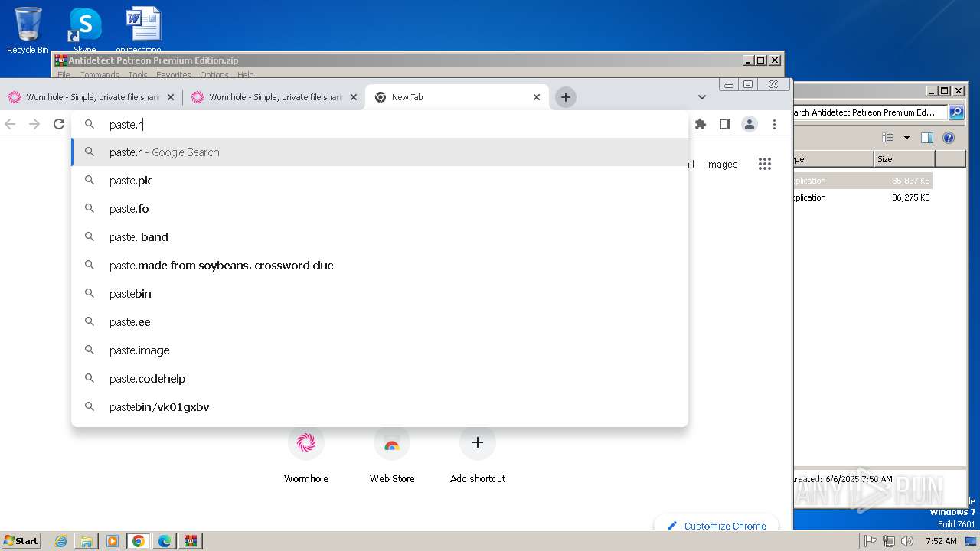
Task: Close the second Wormhole tab
Action: [354, 97]
